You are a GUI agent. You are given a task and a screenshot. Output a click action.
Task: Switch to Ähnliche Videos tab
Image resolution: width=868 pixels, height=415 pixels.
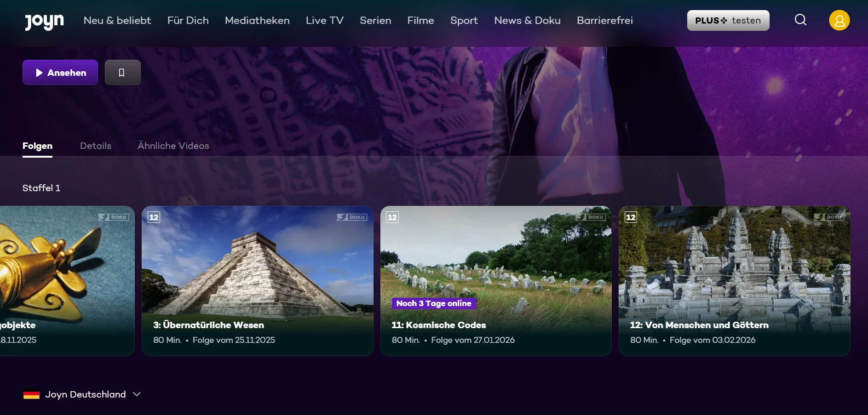coord(173,146)
